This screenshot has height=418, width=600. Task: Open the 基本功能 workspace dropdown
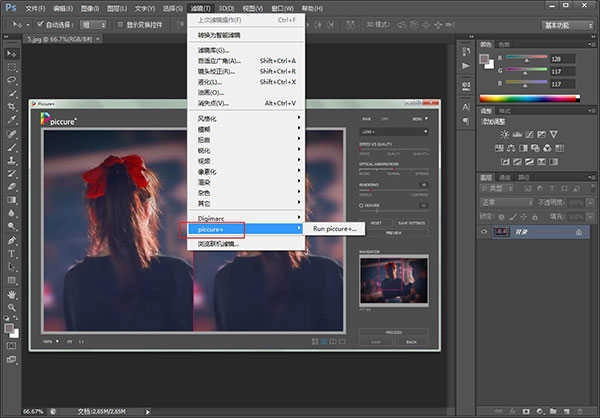click(565, 24)
